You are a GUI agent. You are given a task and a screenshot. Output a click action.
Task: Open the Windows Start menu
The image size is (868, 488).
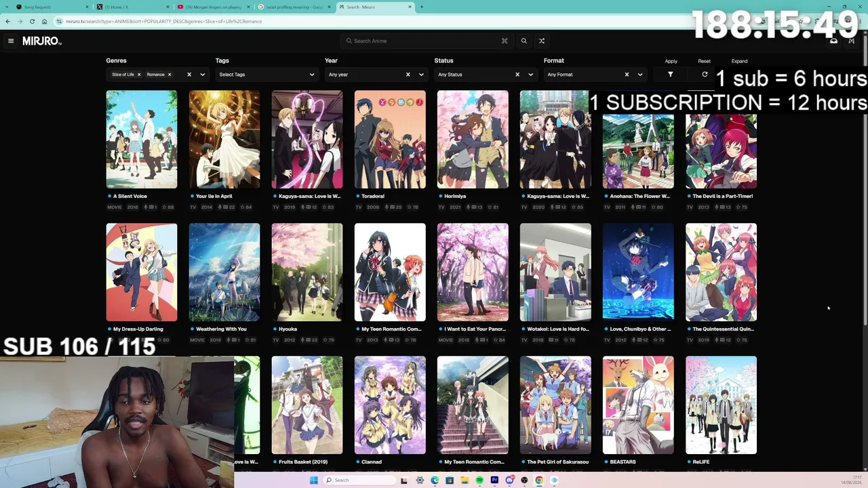point(313,481)
